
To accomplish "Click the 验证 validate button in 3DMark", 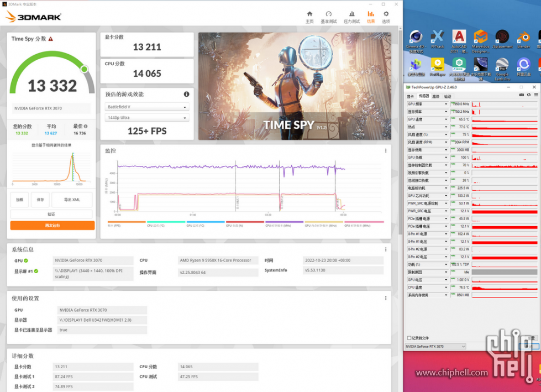I will [x=51, y=215].
